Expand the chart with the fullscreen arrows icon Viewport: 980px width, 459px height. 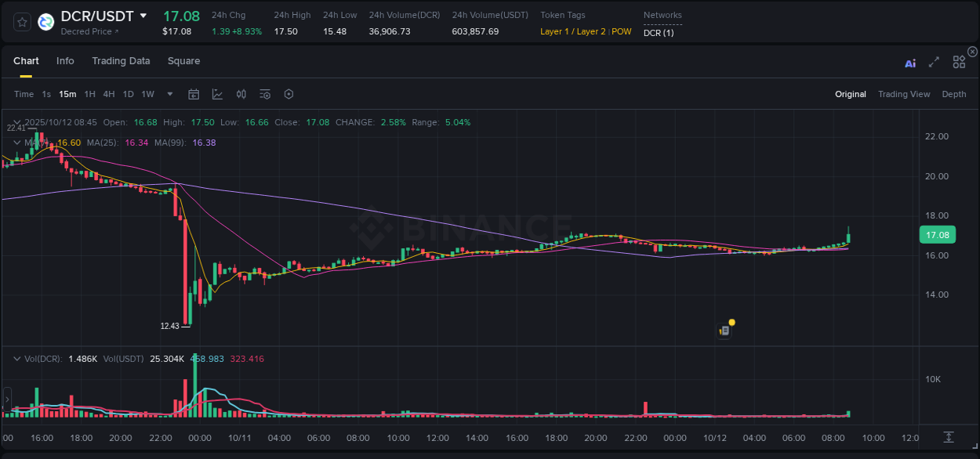934,63
